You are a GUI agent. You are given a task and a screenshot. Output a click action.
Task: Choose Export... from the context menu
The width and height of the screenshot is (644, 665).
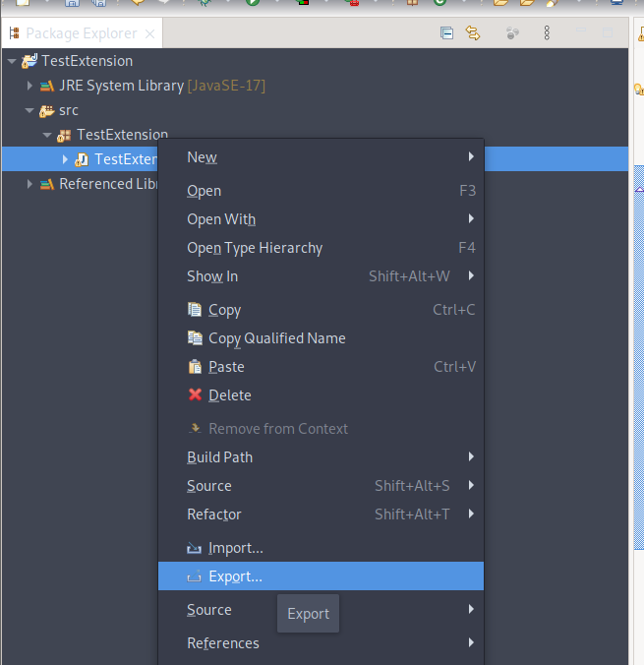tap(235, 576)
